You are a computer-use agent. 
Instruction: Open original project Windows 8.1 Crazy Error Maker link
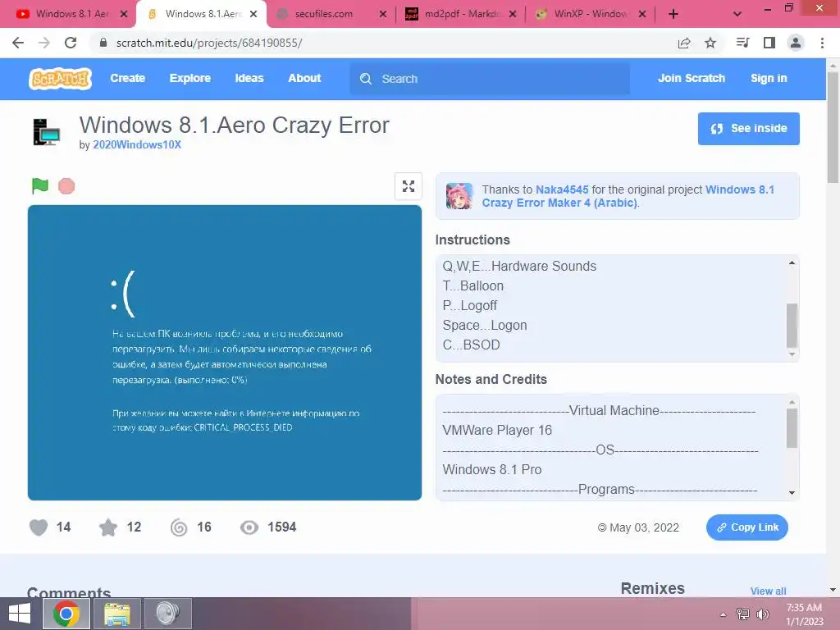point(628,196)
